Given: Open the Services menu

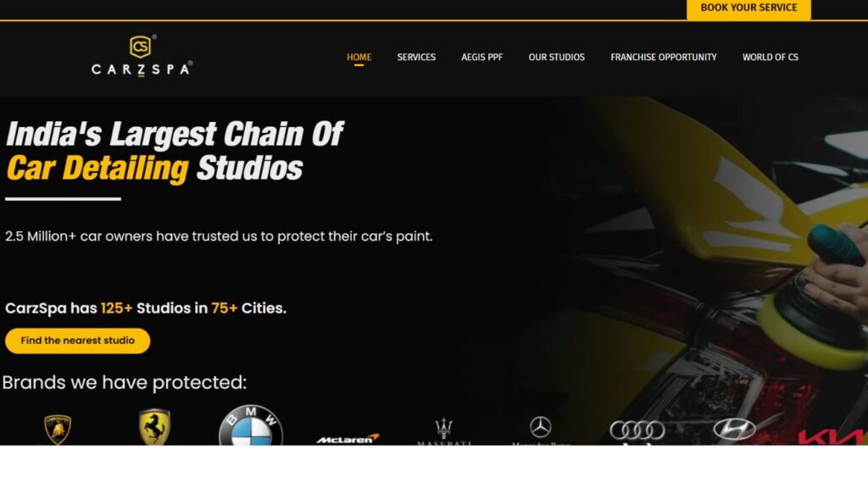Looking at the screenshot, I should pos(416,57).
